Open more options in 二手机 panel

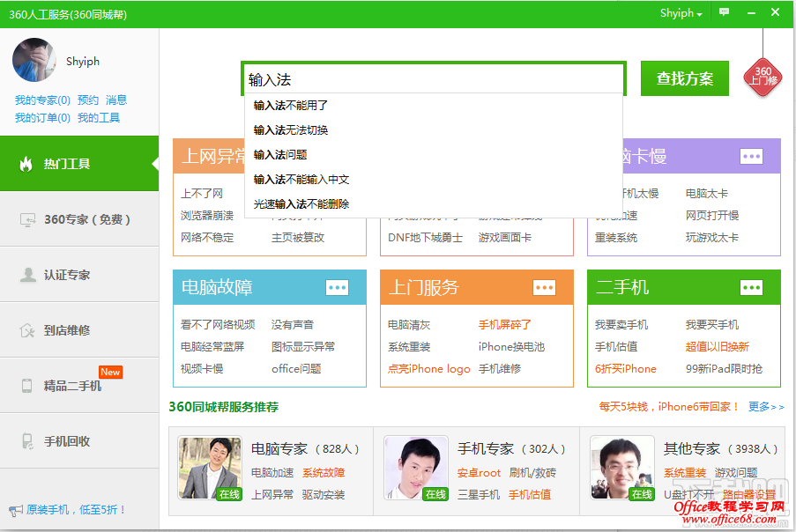[x=751, y=287]
